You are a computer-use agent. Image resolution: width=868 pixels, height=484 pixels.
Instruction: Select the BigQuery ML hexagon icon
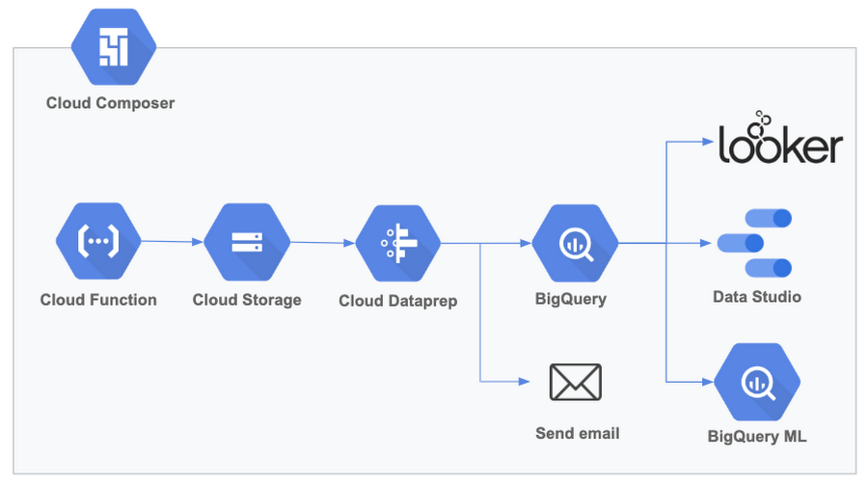(757, 382)
